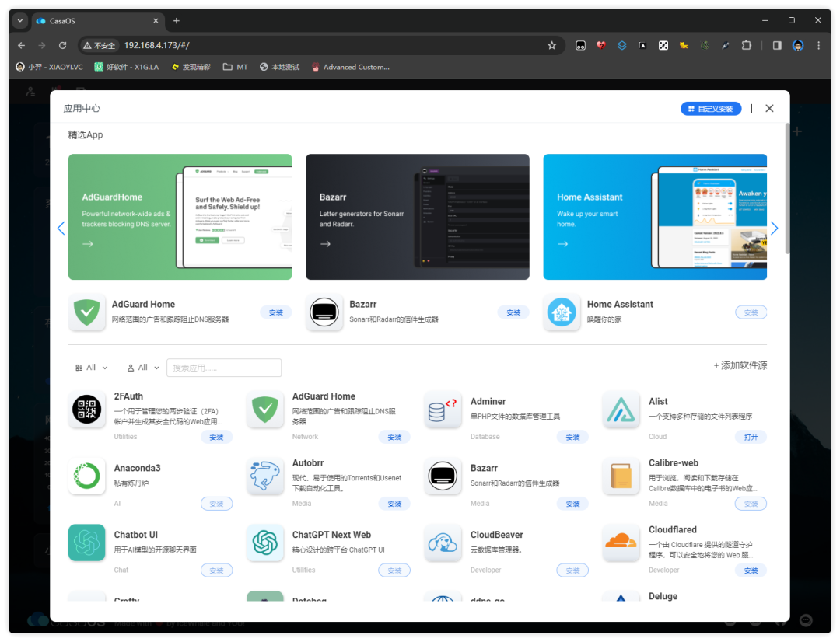
Task: Open the Home Assistant blue banner card
Action: click(655, 217)
